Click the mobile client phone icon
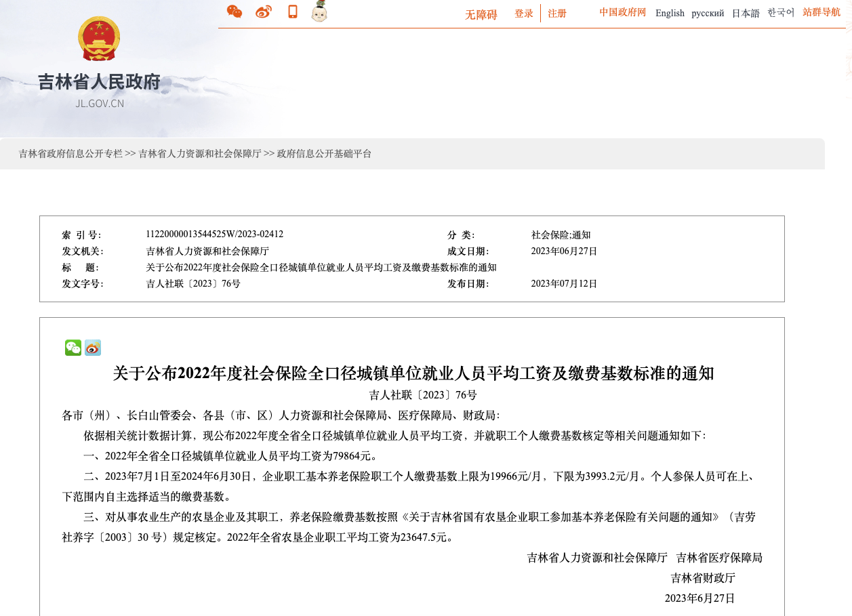This screenshot has height=616, width=852. point(291,12)
